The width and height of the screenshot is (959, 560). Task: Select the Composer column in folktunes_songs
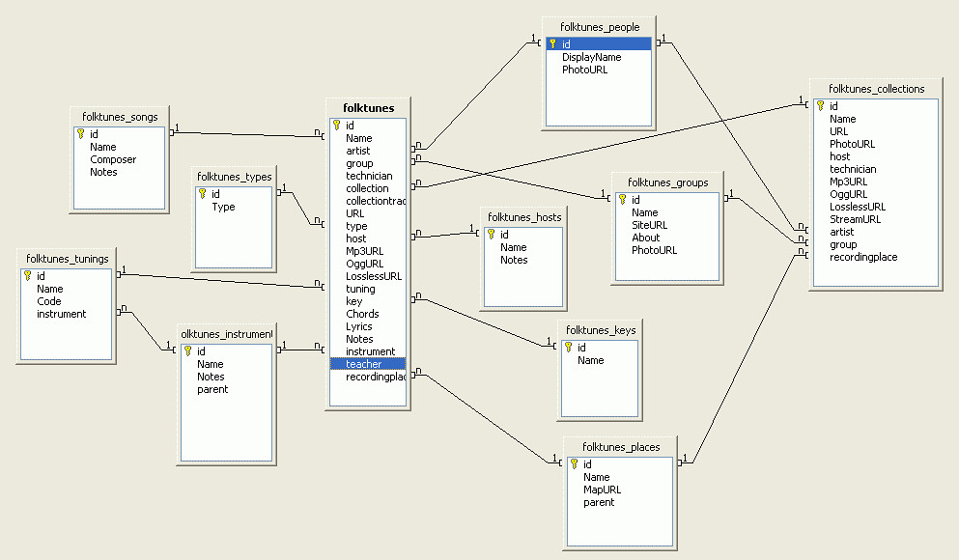(113, 159)
